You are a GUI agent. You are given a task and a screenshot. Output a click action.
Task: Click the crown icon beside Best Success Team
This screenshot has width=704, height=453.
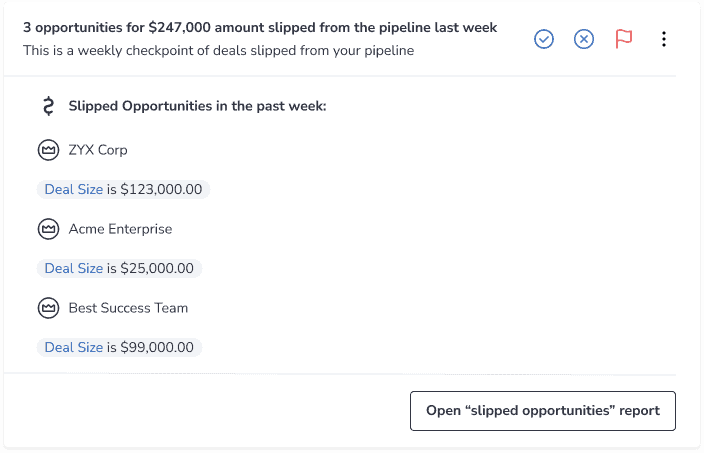(48, 308)
